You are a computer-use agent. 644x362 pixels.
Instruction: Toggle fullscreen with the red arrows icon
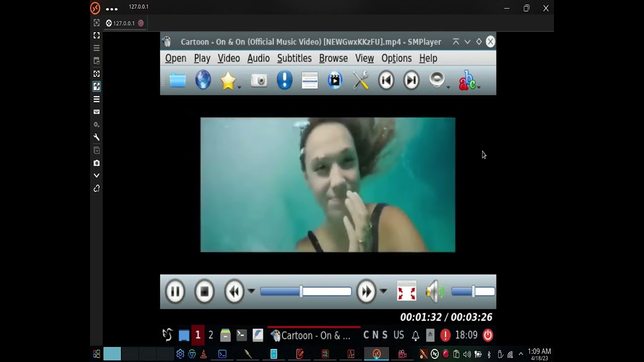pyautogui.click(x=407, y=292)
